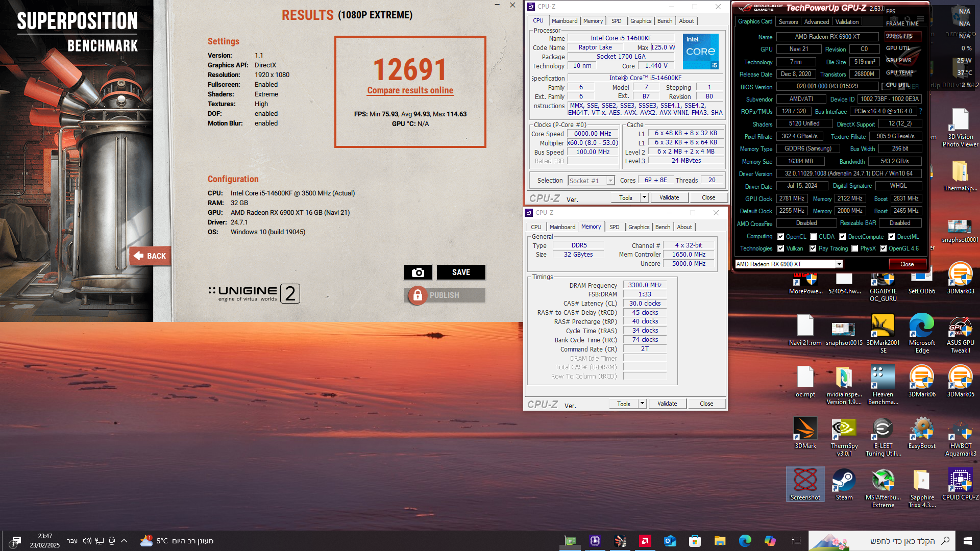Open the 3DMark03 desktop shortcut
Screen dimensions: 980x551
click(x=960, y=278)
